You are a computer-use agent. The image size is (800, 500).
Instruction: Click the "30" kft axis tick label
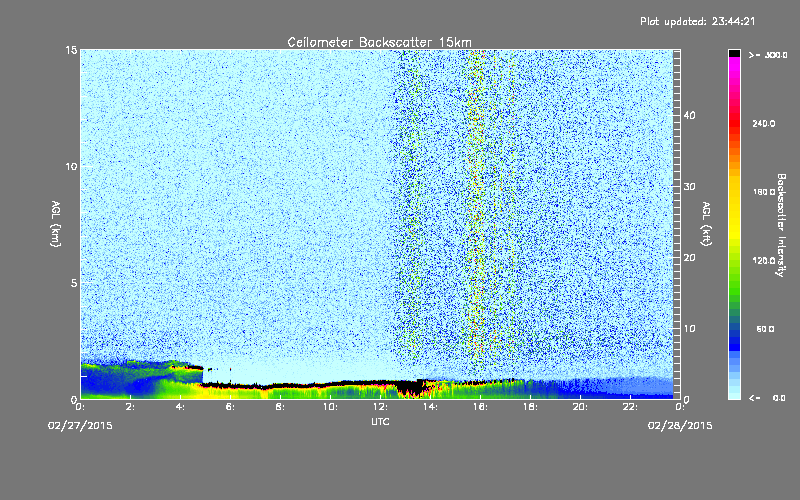pos(689,187)
